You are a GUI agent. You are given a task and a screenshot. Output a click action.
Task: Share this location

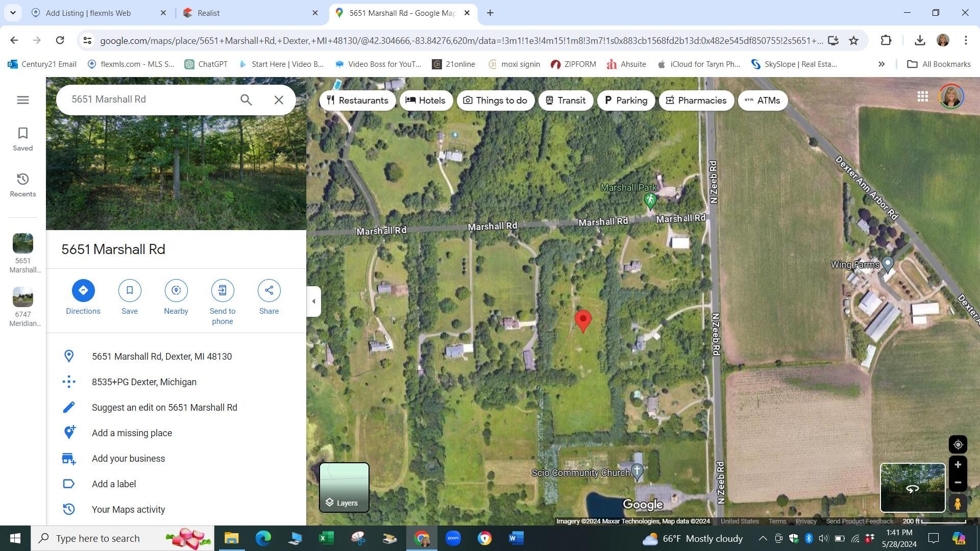click(x=269, y=298)
